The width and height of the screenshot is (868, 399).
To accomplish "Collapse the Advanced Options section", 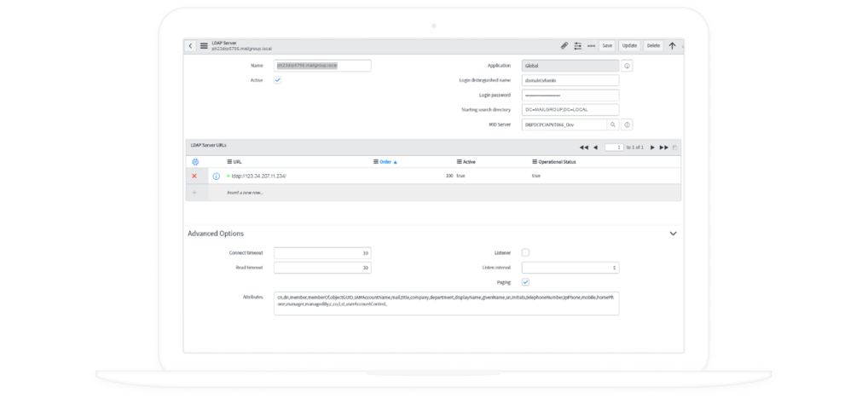I will point(673,234).
